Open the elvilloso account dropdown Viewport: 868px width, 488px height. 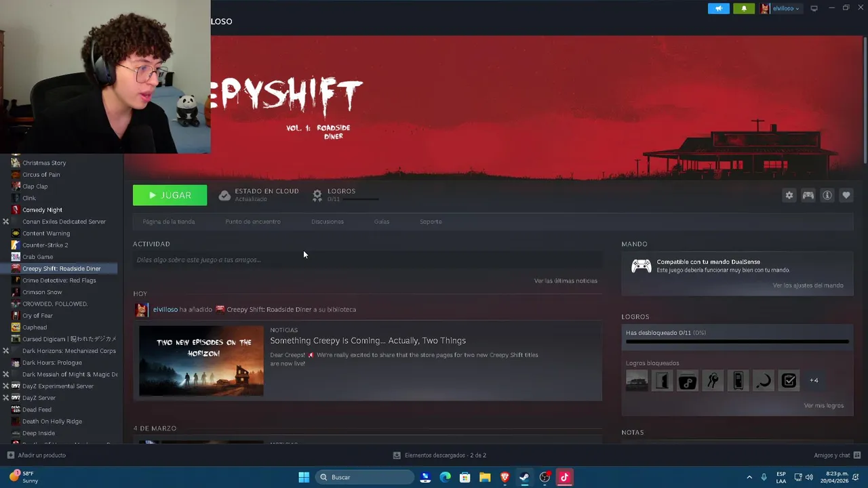click(x=785, y=8)
